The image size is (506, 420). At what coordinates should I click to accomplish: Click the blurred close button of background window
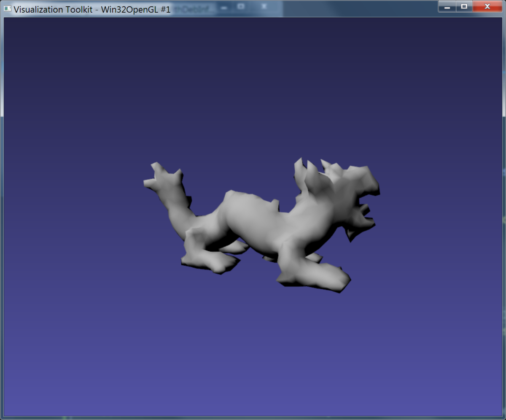click(x=264, y=7)
